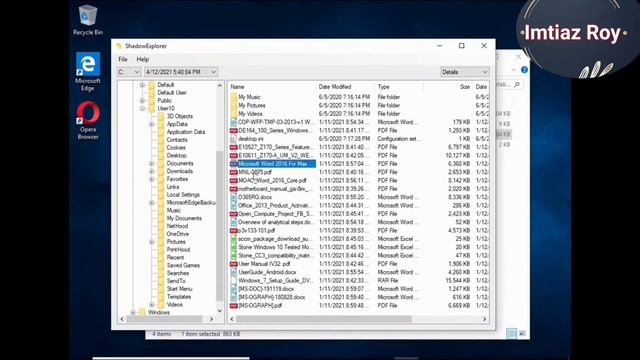Select the Stone Windows 10 Tested Excel icon
The height and width of the screenshot is (360, 640).
(233, 247)
